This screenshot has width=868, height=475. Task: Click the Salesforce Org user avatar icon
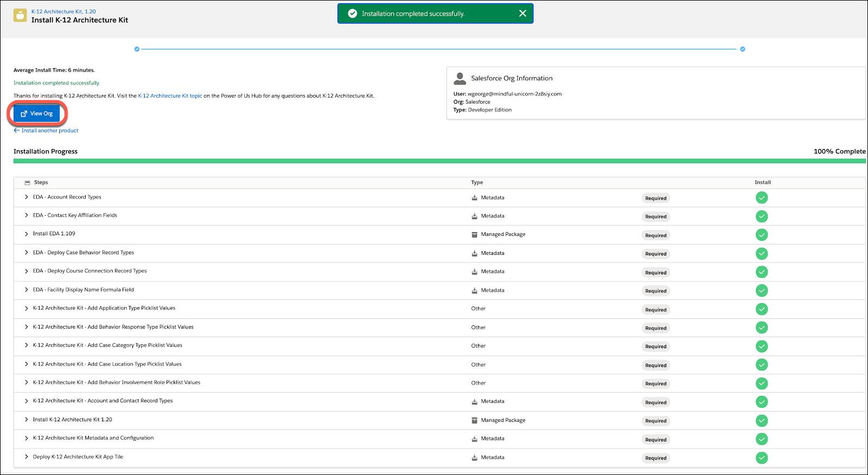(460, 79)
